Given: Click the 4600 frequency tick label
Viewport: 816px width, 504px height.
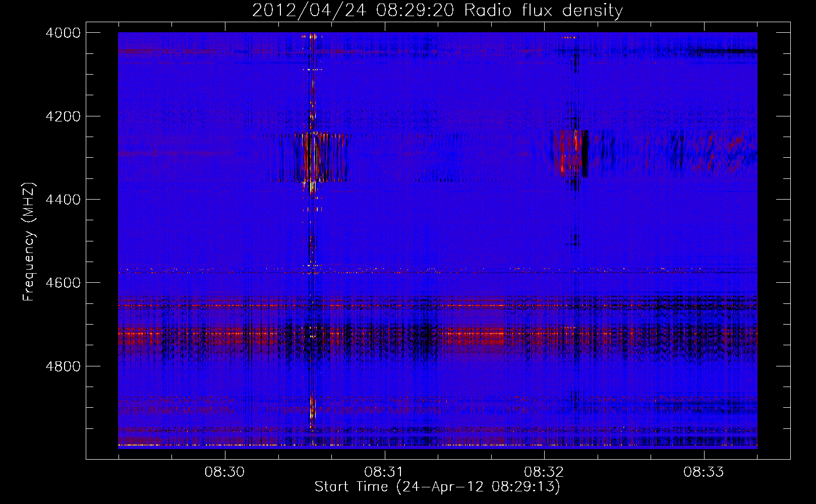Looking at the screenshot, I should pos(63,283).
